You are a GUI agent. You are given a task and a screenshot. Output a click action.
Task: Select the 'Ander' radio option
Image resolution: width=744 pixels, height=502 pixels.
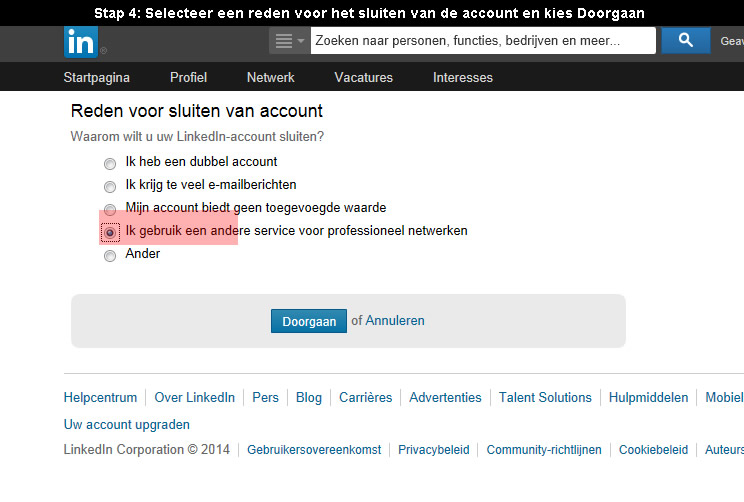pyautogui.click(x=110, y=256)
